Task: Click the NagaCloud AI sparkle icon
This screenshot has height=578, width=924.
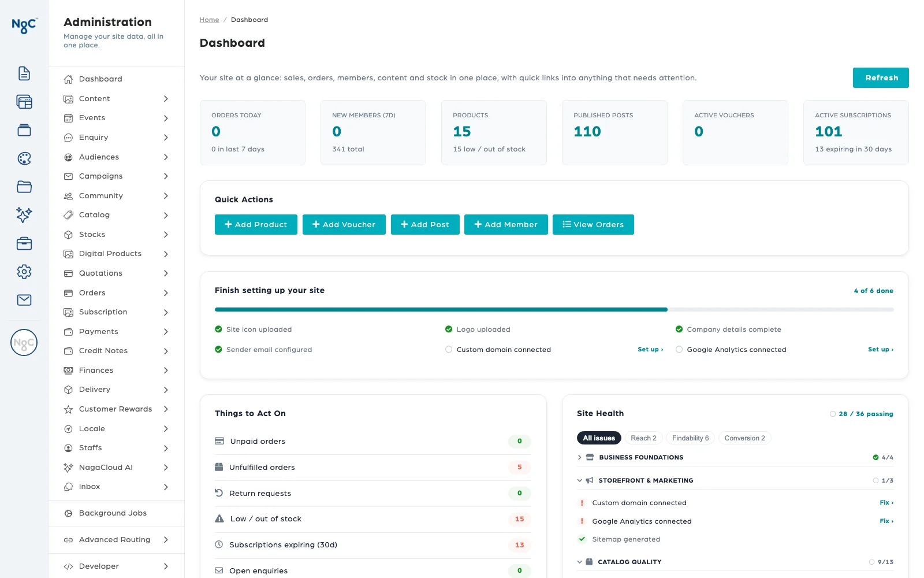Action: click(68, 468)
